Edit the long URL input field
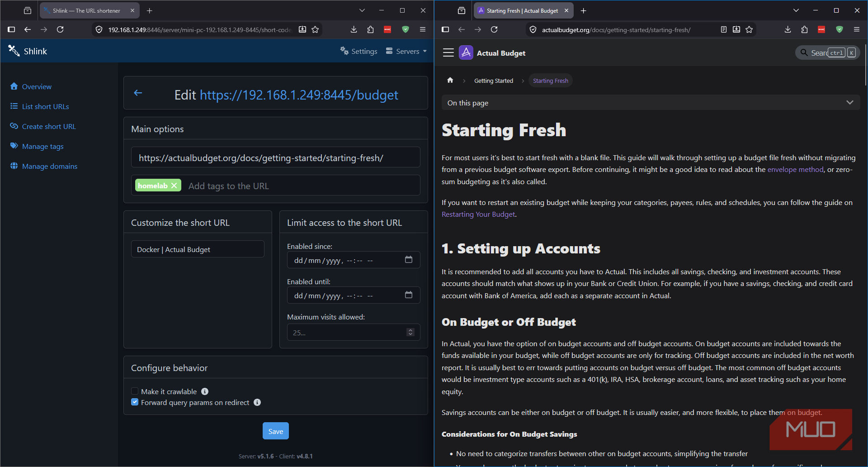 click(x=276, y=157)
